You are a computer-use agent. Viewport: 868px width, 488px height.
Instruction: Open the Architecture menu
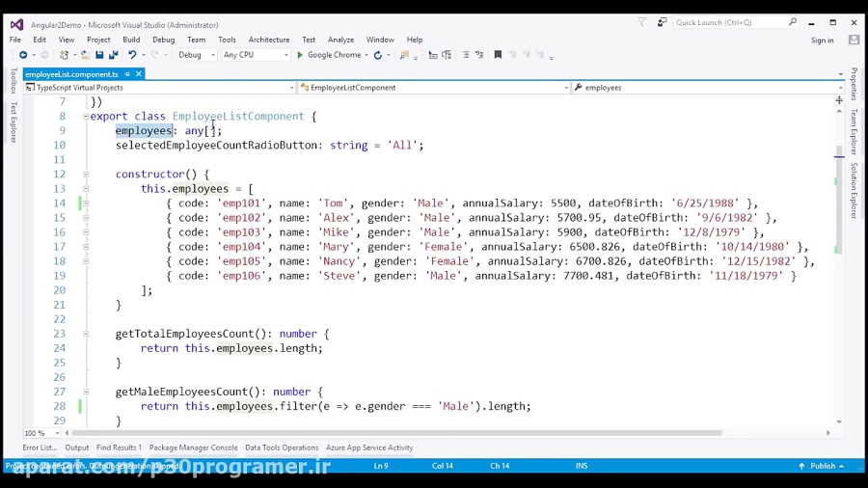(x=269, y=40)
